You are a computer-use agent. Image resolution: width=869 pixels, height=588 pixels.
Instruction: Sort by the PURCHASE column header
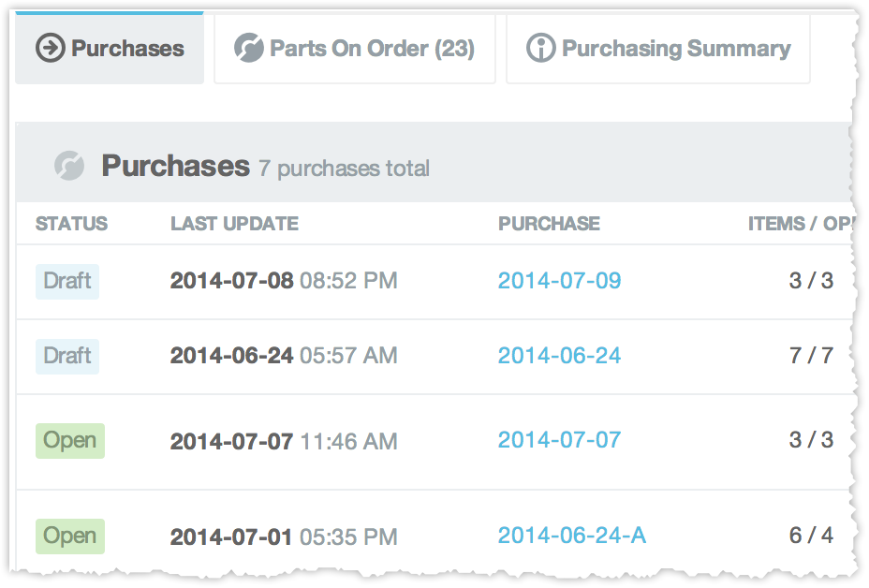pyautogui.click(x=549, y=224)
